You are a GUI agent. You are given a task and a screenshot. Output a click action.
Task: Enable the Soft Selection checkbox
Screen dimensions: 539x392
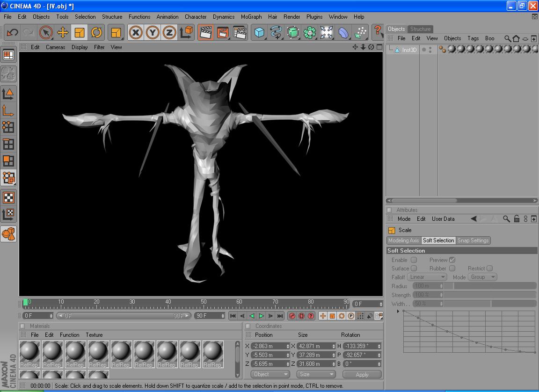[414, 260]
